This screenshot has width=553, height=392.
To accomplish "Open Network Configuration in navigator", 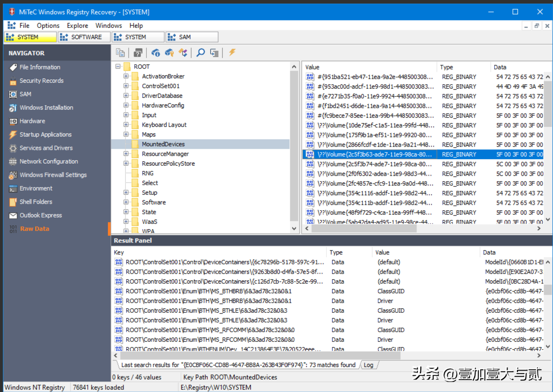I will [x=48, y=162].
